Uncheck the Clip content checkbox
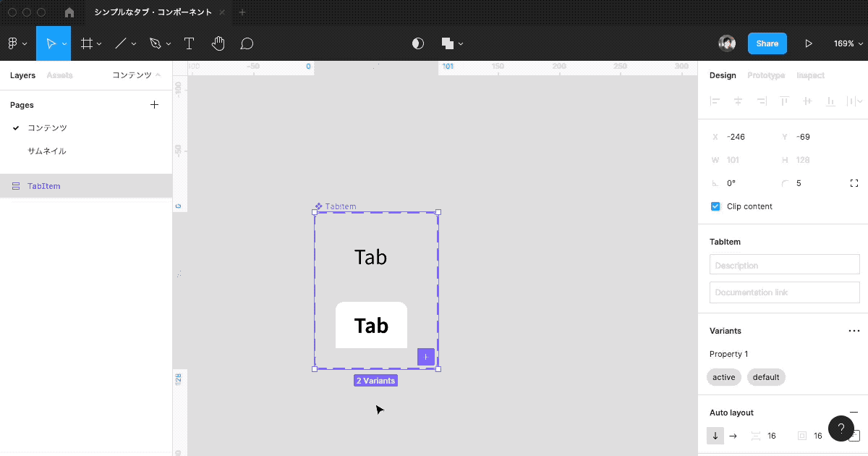Screen dimensions: 868x456 click(x=715, y=206)
